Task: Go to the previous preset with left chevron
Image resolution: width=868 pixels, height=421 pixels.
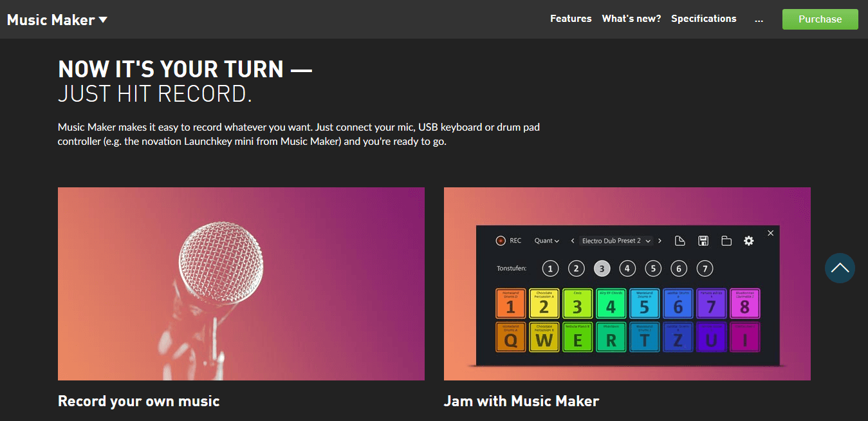Action: [573, 241]
